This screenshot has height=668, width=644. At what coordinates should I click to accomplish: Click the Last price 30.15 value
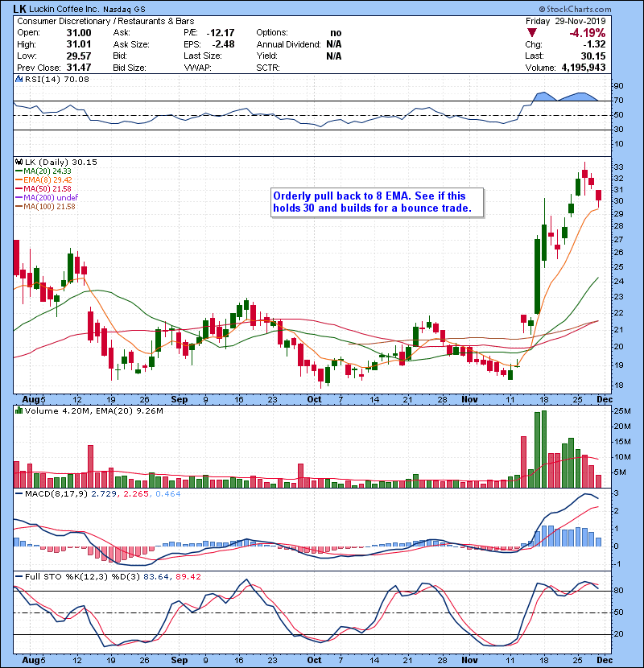[x=593, y=56]
